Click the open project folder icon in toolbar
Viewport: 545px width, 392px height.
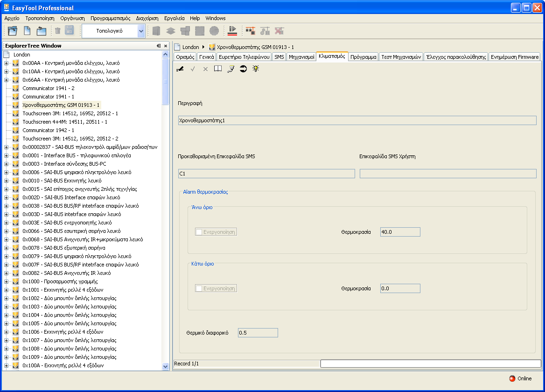click(x=13, y=31)
